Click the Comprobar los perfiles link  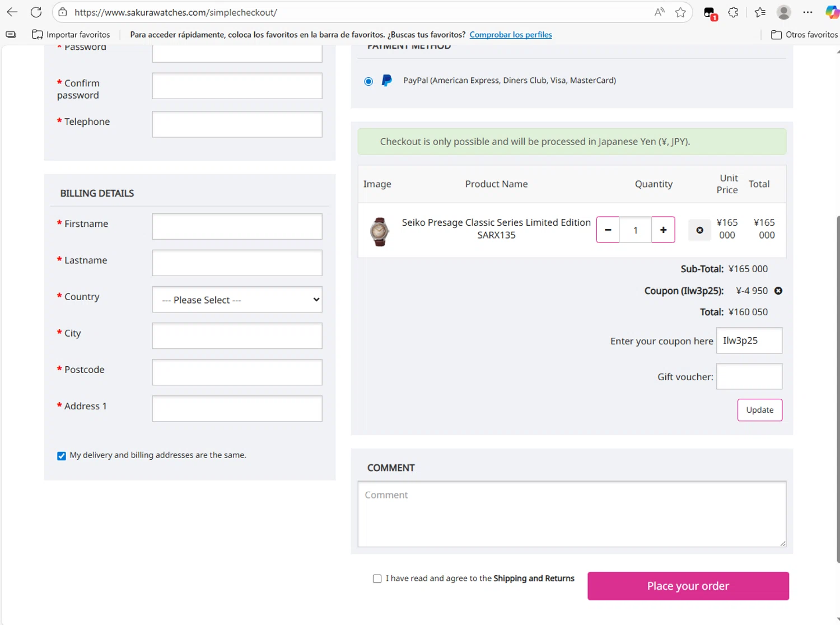click(x=510, y=35)
